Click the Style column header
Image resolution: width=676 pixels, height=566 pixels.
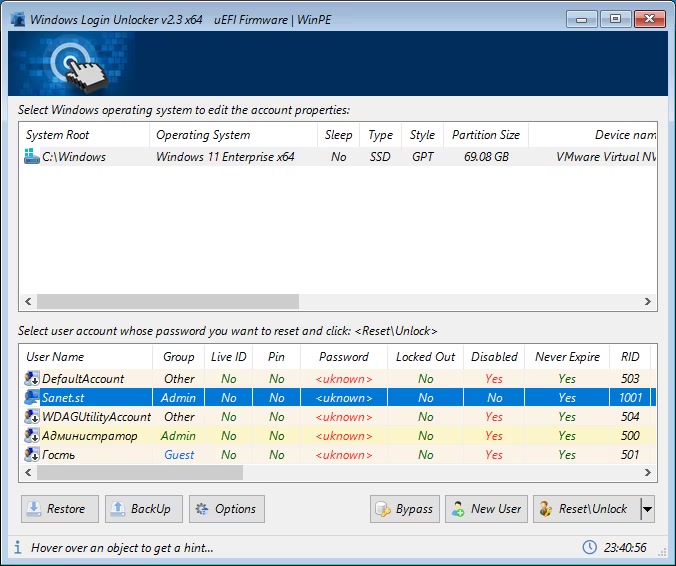[x=422, y=135]
